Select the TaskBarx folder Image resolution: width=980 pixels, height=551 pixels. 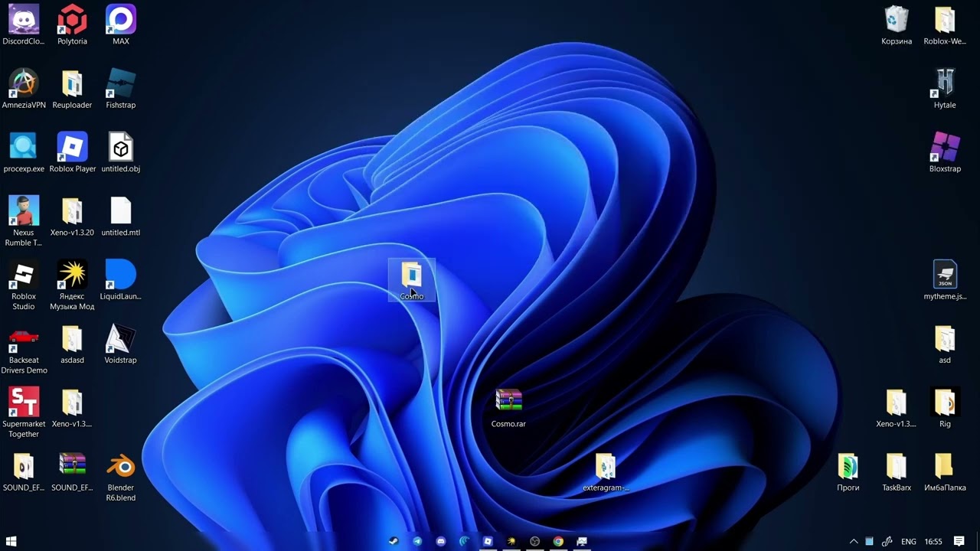pos(897,471)
